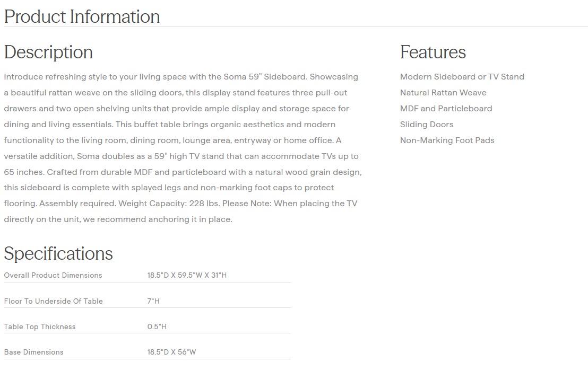Viewport: 588px width, 371px height.
Task: Click the first line of the description paragraph
Action: pyautogui.click(x=180, y=77)
